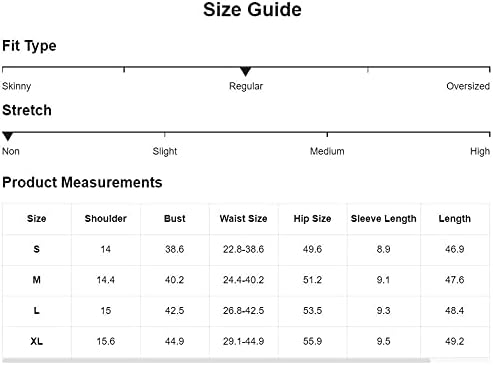Click the Stretch triangle marker at Non
Screen dimensions: 493x365
(x=8, y=136)
